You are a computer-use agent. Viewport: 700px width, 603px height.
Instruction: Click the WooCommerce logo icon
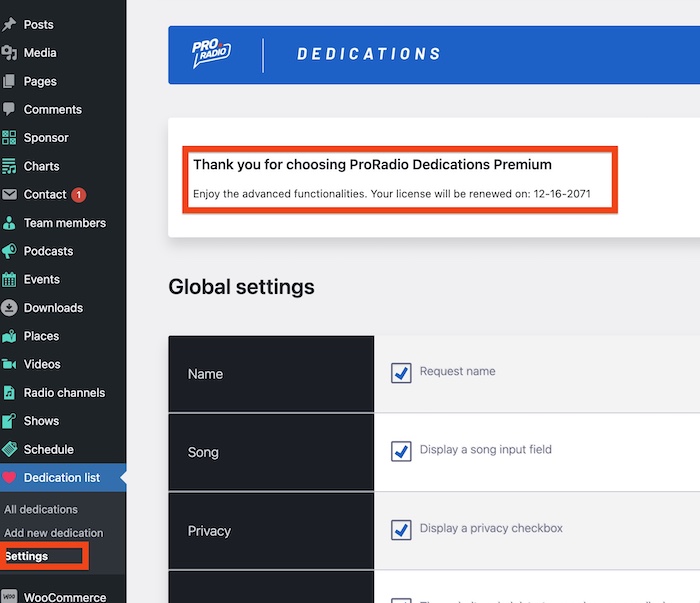(x=9, y=596)
